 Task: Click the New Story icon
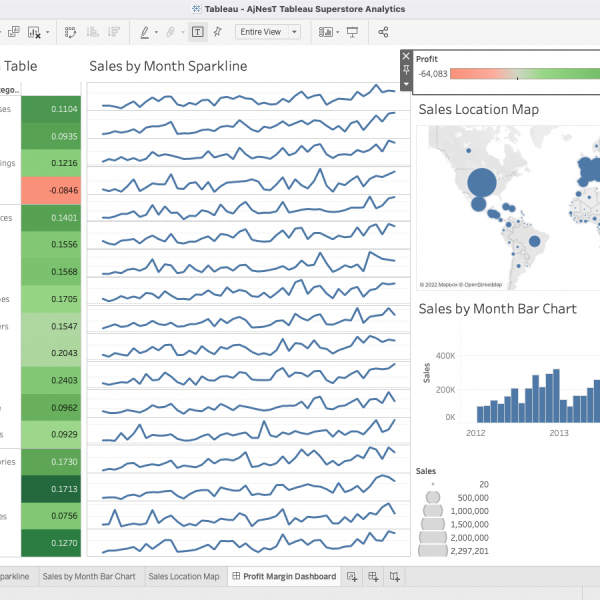point(395,577)
